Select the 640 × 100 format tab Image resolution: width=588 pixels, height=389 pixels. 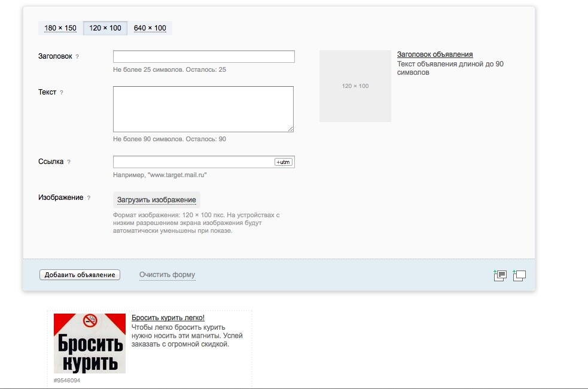(150, 28)
